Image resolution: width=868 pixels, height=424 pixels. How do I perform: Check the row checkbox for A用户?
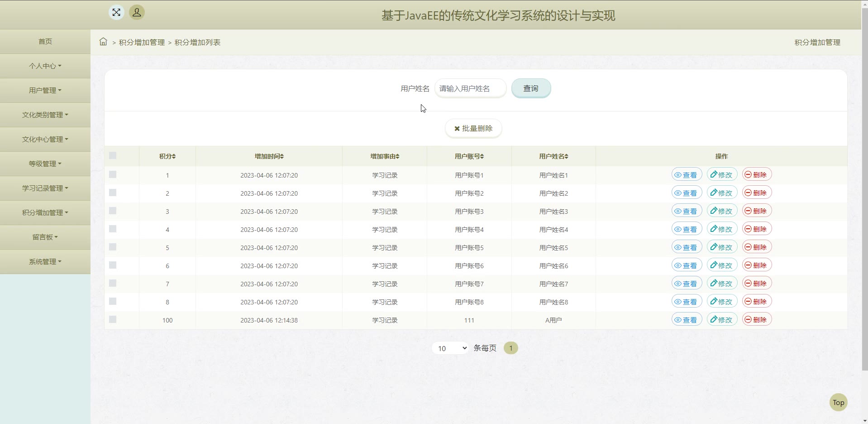[113, 319]
